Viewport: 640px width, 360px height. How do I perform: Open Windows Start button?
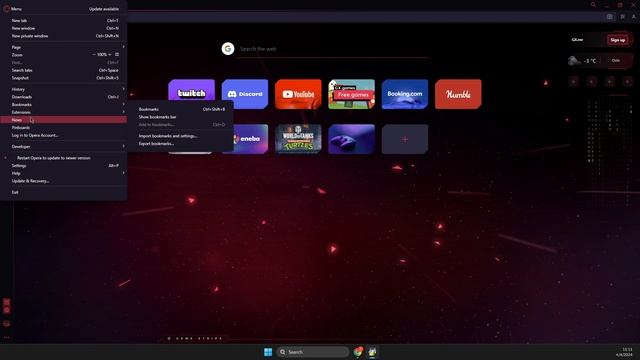pos(268,352)
